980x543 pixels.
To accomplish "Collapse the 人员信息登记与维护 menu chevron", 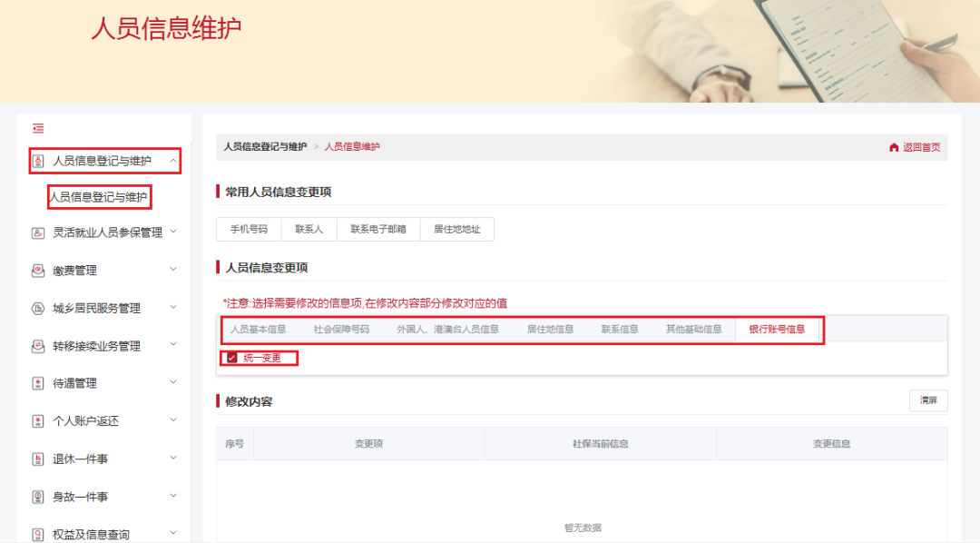I will click(173, 161).
